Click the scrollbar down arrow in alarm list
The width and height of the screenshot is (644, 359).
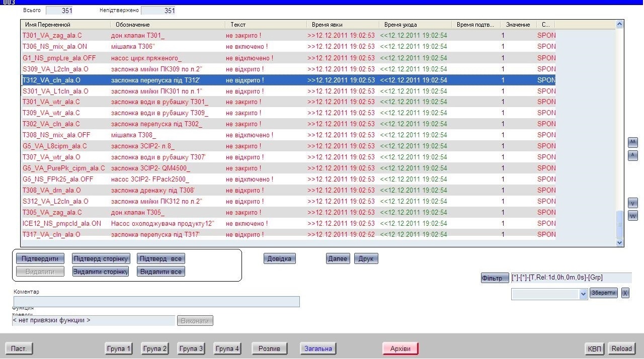click(x=619, y=242)
